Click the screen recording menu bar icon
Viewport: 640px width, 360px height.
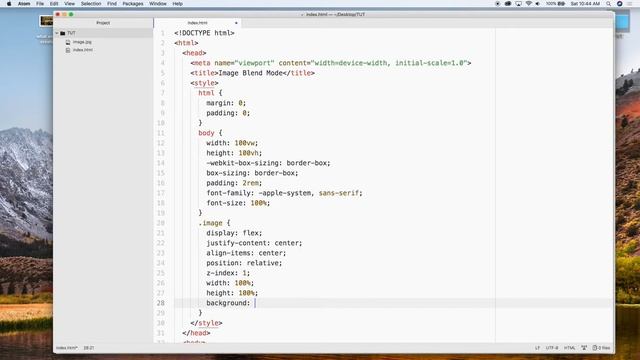[x=498, y=4]
